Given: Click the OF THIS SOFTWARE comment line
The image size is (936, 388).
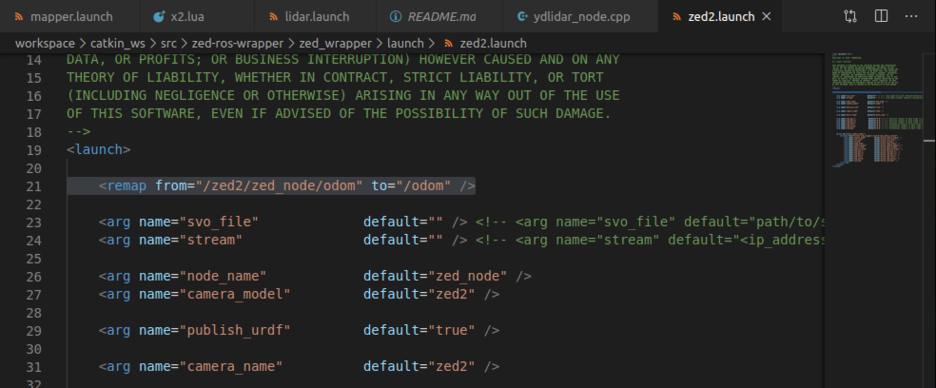Looking at the screenshot, I should click(x=339, y=113).
